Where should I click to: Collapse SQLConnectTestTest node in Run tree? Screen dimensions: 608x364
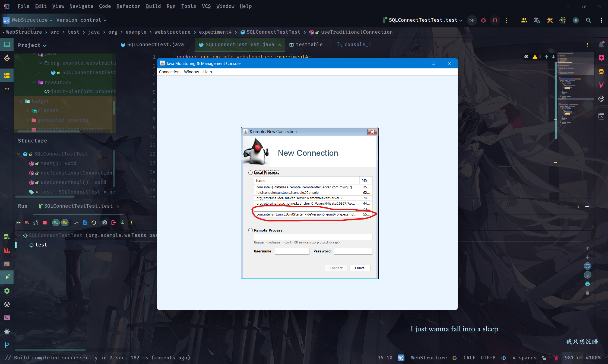pyautogui.click(x=18, y=235)
